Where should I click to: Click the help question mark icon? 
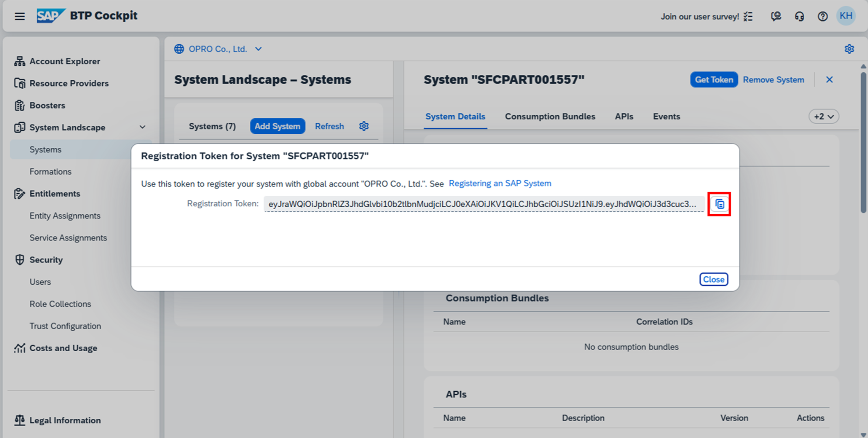[x=823, y=17]
